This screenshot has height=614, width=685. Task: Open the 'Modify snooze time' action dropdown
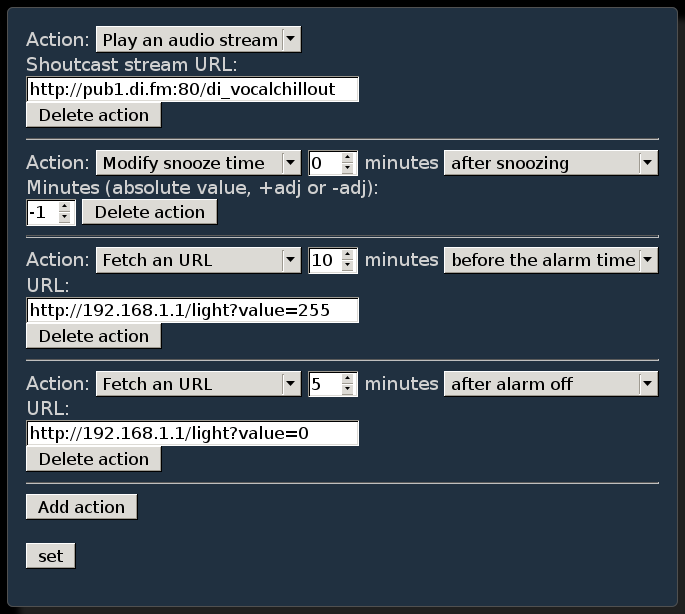pyautogui.click(x=198, y=163)
